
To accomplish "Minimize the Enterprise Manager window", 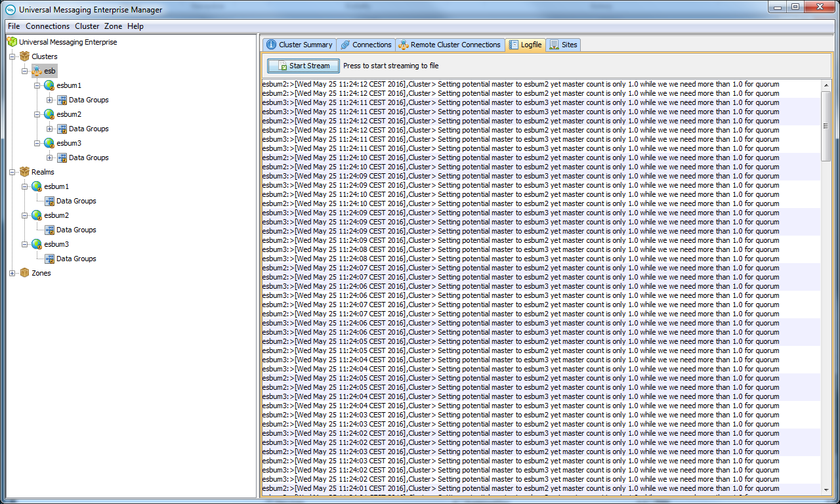I will pos(777,7).
